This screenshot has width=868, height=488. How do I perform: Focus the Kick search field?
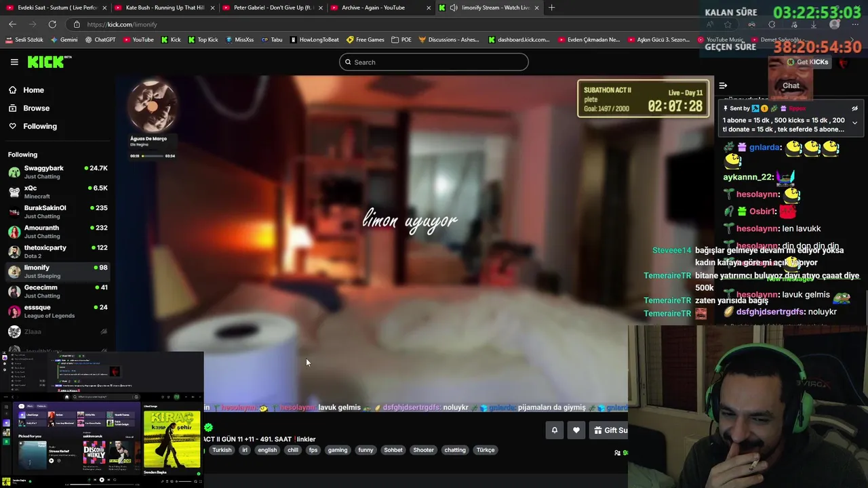(x=434, y=62)
